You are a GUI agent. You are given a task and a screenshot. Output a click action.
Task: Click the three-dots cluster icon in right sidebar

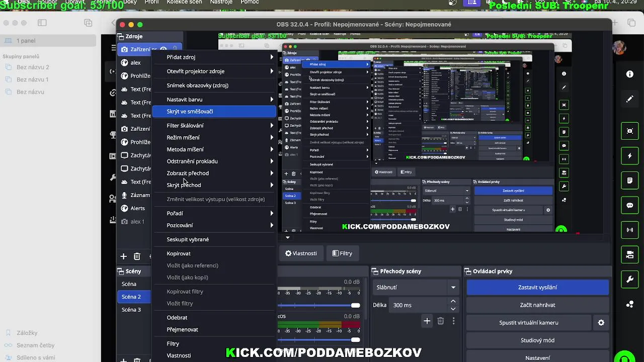point(629,304)
